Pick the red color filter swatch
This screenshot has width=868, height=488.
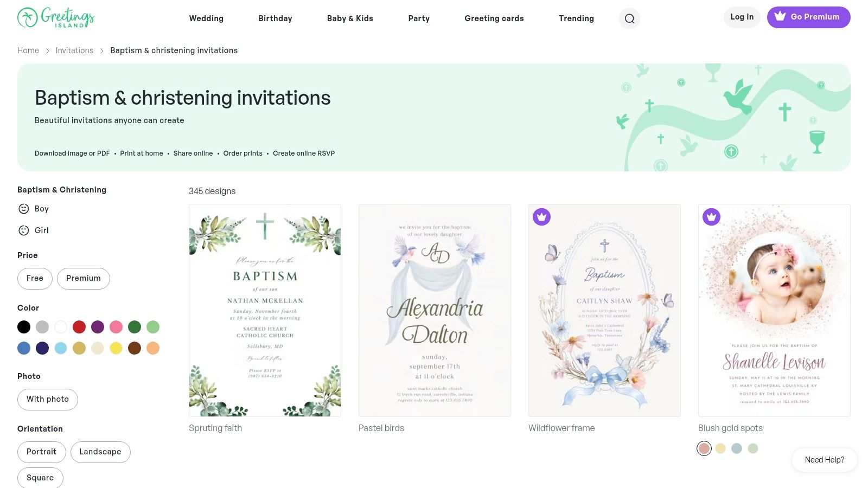(79, 327)
